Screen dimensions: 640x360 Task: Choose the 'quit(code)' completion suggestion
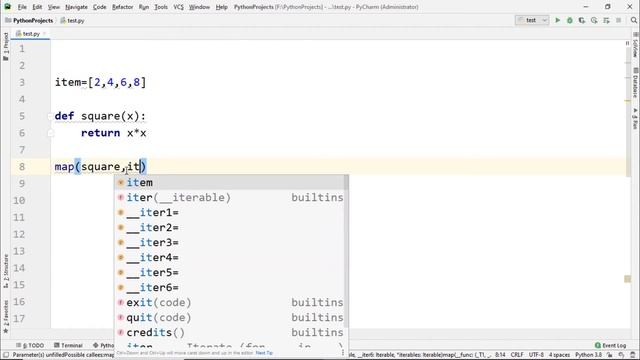pyautogui.click(x=230, y=318)
